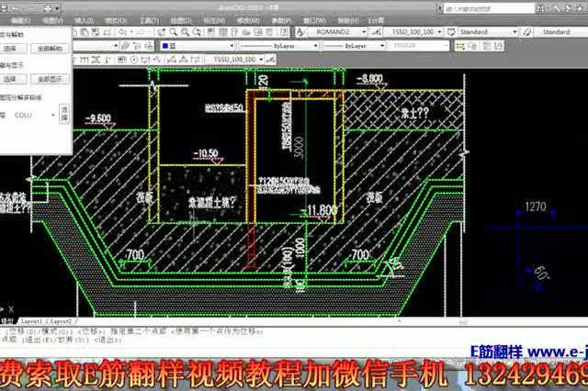Open the blue color control dropdown

[232, 46]
